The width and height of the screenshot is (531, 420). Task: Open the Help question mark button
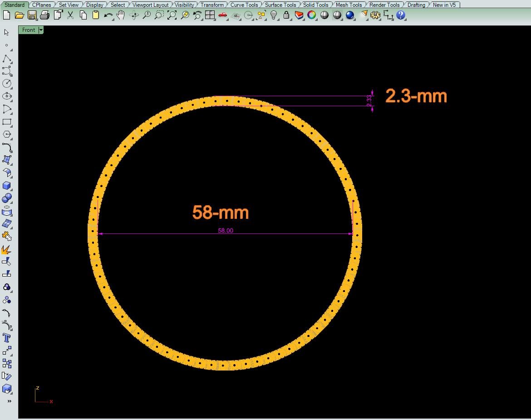click(x=400, y=15)
